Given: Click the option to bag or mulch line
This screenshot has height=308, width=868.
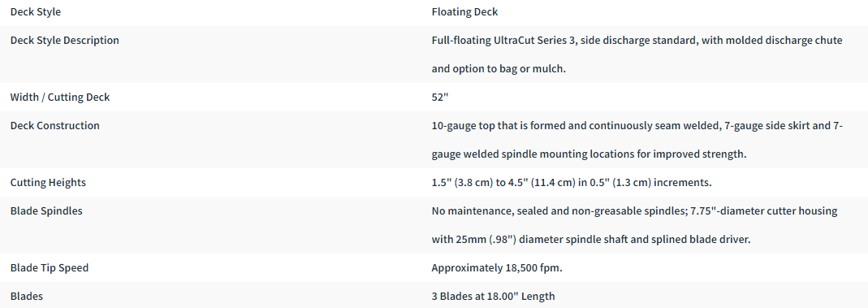Looking at the screenshot, I should (x=499, y=69).
